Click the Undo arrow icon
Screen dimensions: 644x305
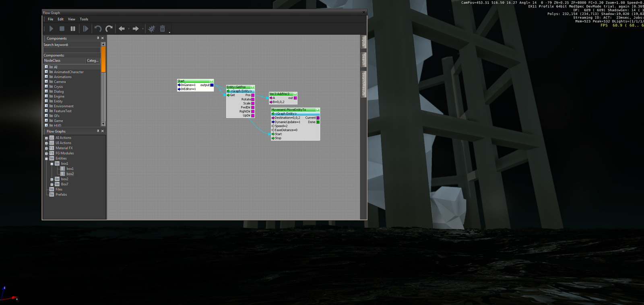(x=98, y=29)
